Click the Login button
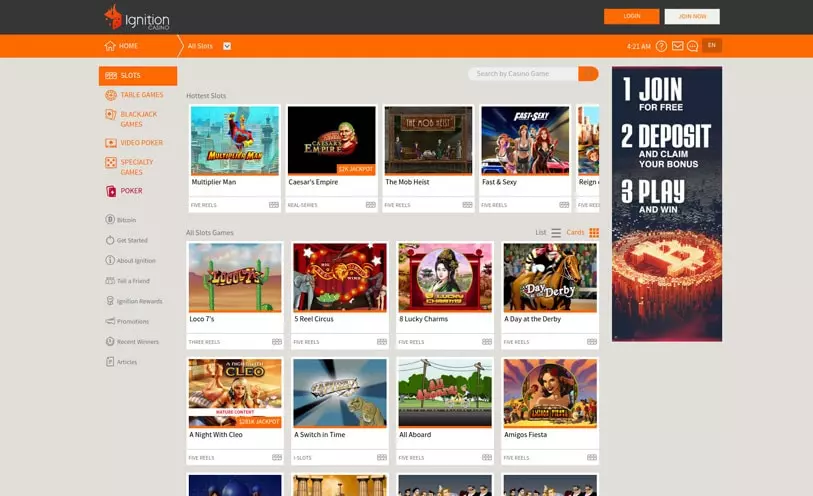The height and width of the screenshot is (496, 813). pyautogui.click(x=632, y=16)
